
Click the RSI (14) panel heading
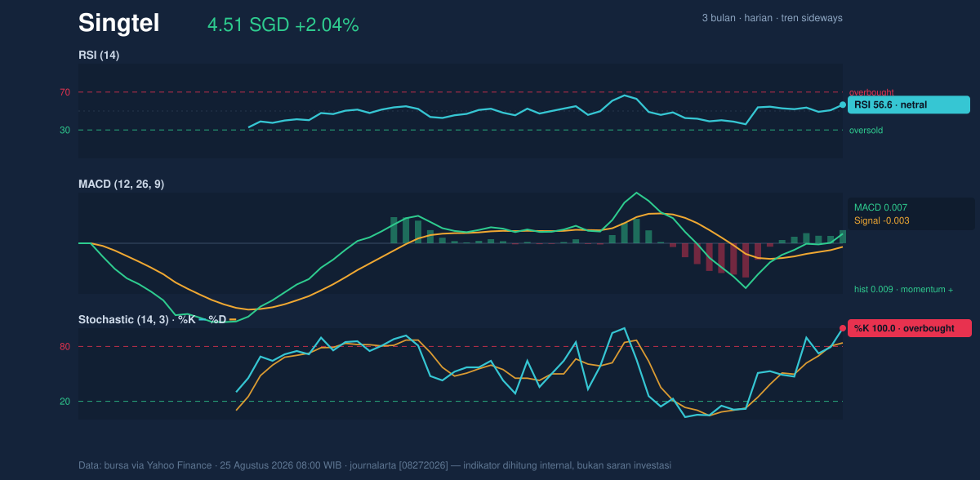click(x=99, y=55)
